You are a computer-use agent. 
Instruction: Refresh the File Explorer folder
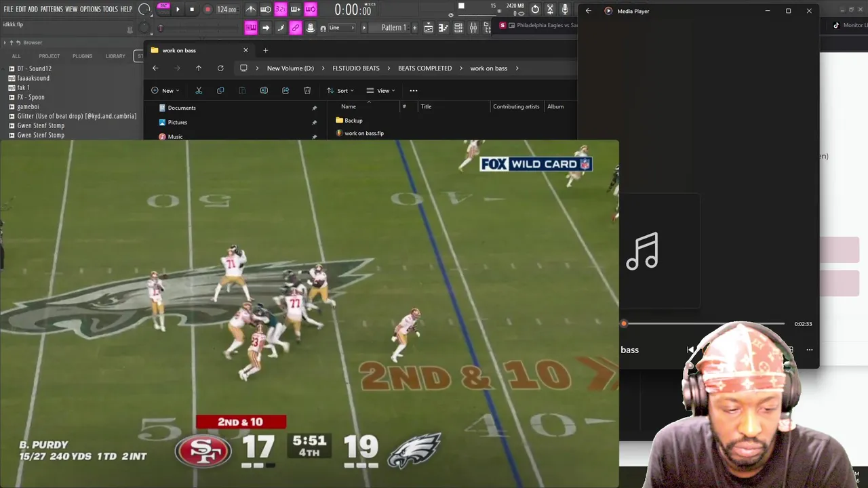click(220, 68)
